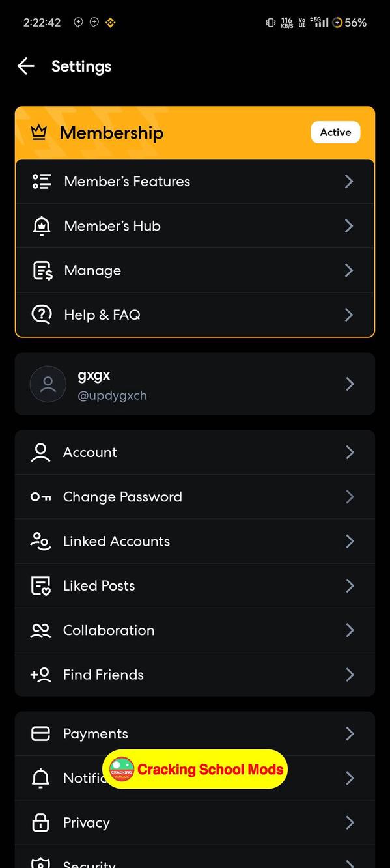Open Linked Accounts using its chevron

tap(350, 540)
